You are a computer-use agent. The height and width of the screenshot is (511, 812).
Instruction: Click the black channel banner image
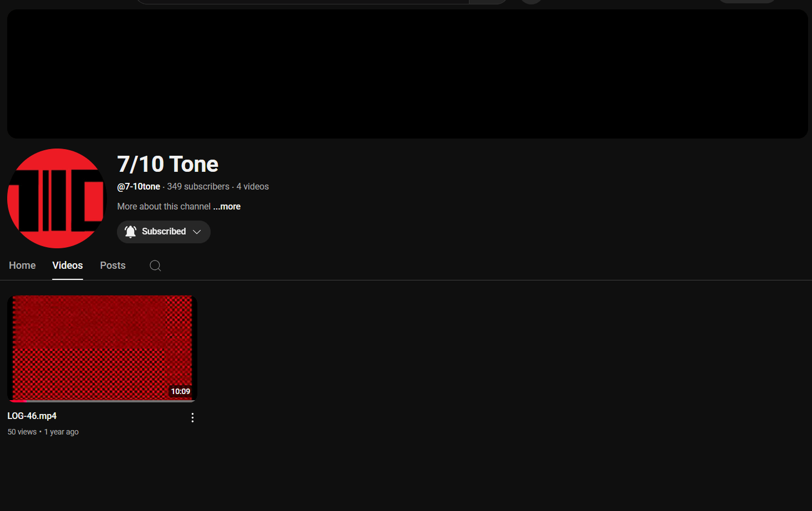click(407, 74)
